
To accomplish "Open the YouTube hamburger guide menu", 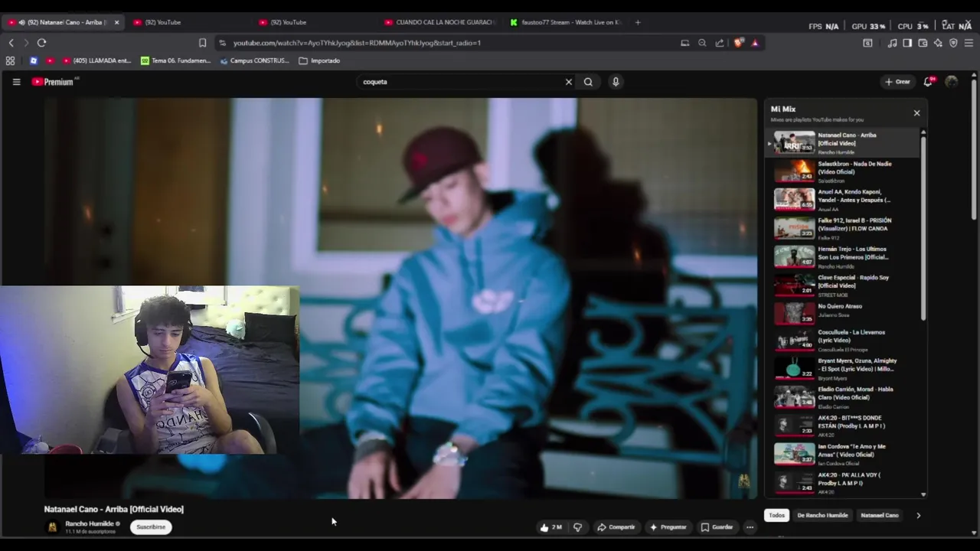I will 16,82.
